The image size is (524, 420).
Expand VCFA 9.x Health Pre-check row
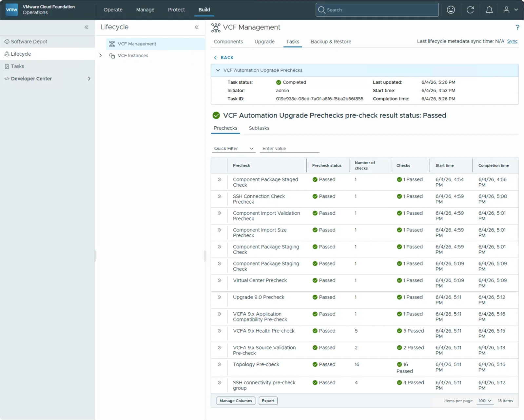point(219,331)
